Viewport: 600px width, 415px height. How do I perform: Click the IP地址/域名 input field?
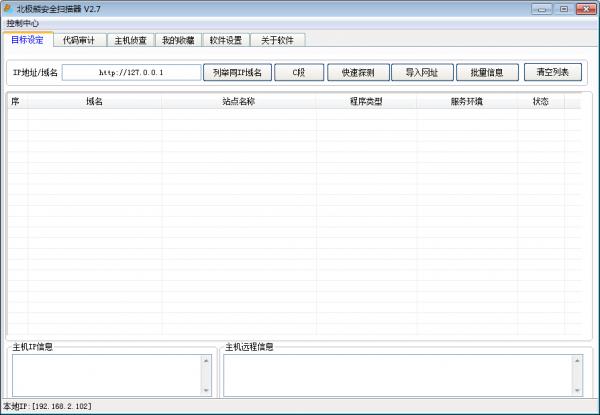coord(131,72)
